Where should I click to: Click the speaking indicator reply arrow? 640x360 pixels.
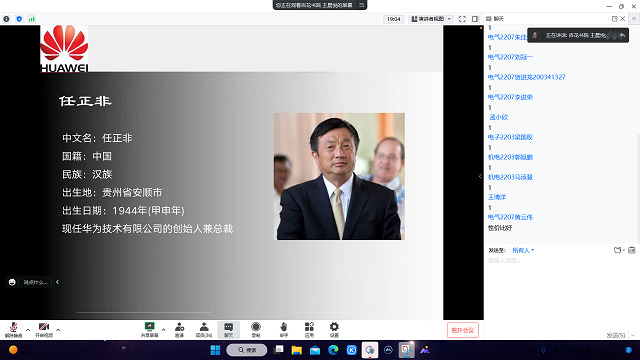click(622, 36)
